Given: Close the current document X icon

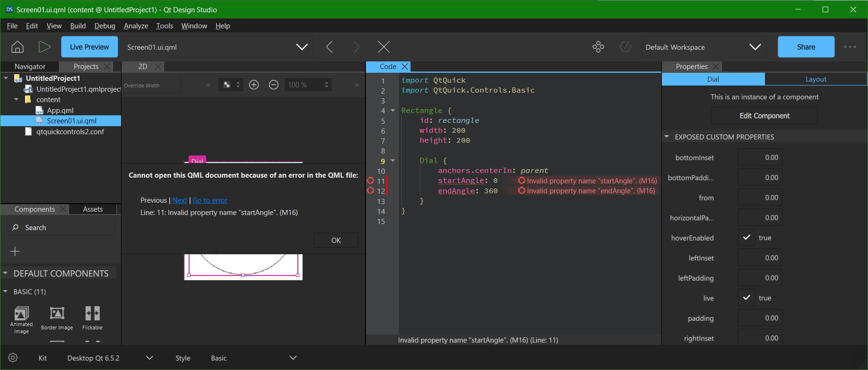Looking at the screenshot, I should coord(384,47).
